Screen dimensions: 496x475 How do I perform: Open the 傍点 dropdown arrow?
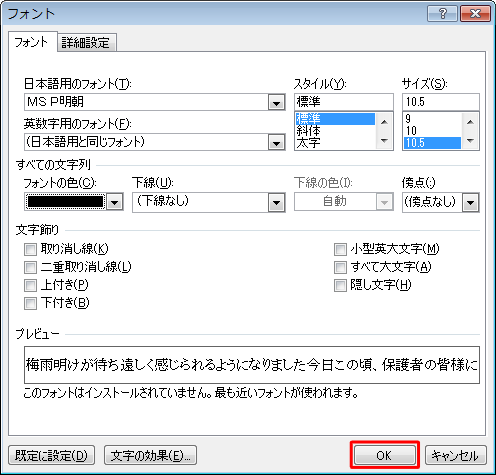tap(470, 202)
